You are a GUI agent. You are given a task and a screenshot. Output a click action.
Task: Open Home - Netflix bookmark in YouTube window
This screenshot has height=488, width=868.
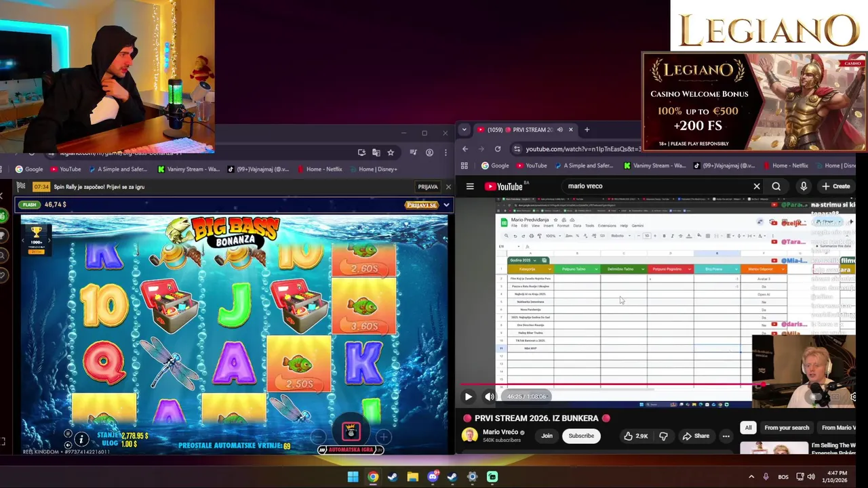[785, 165]
